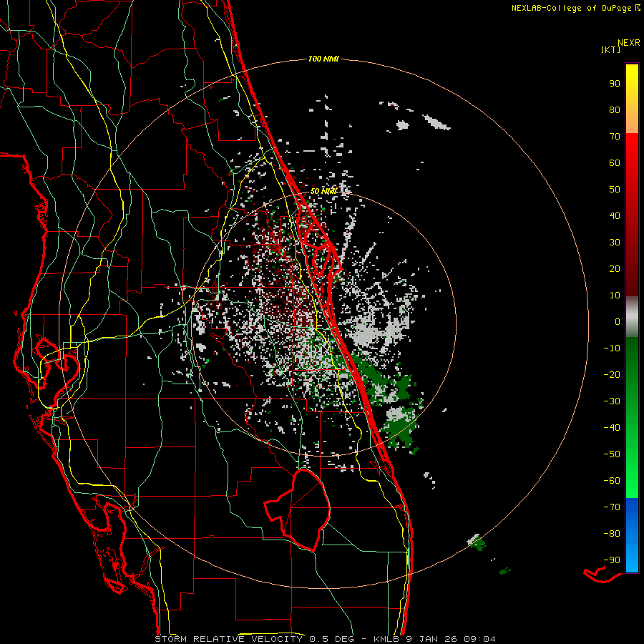This screenshot has width=644, height=644.
Task: Click the gray zero-velocity segment of the color bar
Action: 632,317
